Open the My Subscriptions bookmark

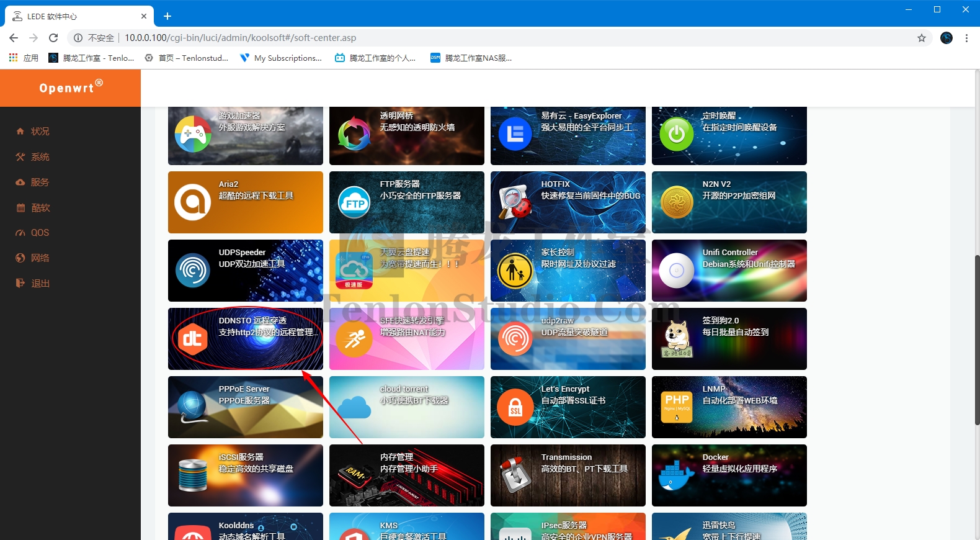tap(281, 58)
